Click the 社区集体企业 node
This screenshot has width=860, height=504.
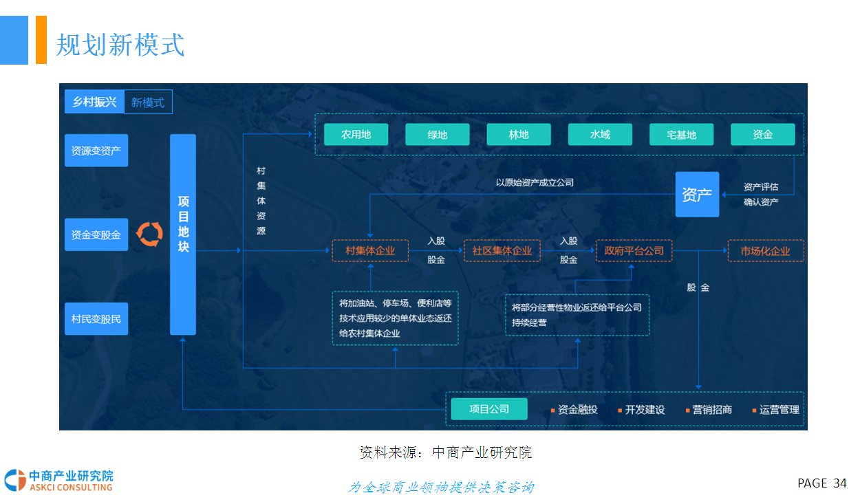click(502, 251)
